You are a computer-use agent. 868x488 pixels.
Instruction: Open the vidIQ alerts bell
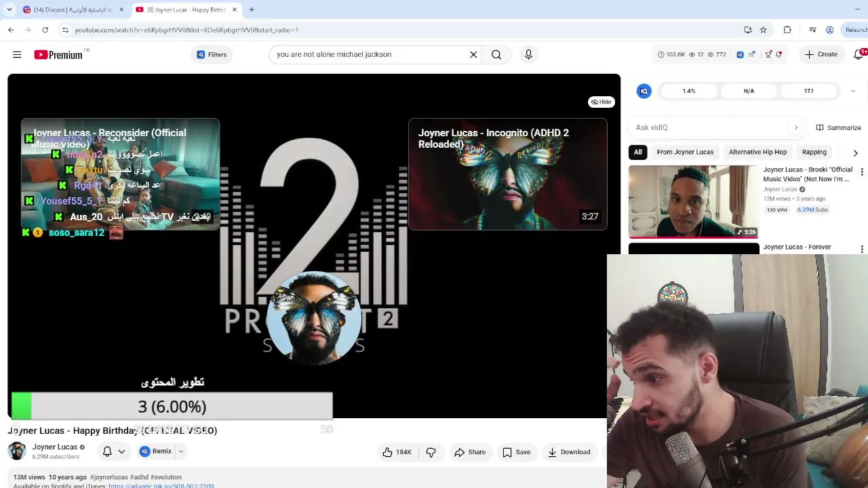(x=779, y=54)
